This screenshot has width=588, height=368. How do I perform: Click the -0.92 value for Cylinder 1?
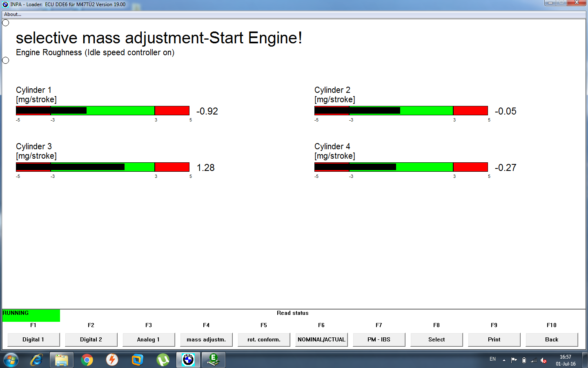(x=207, y=111)
